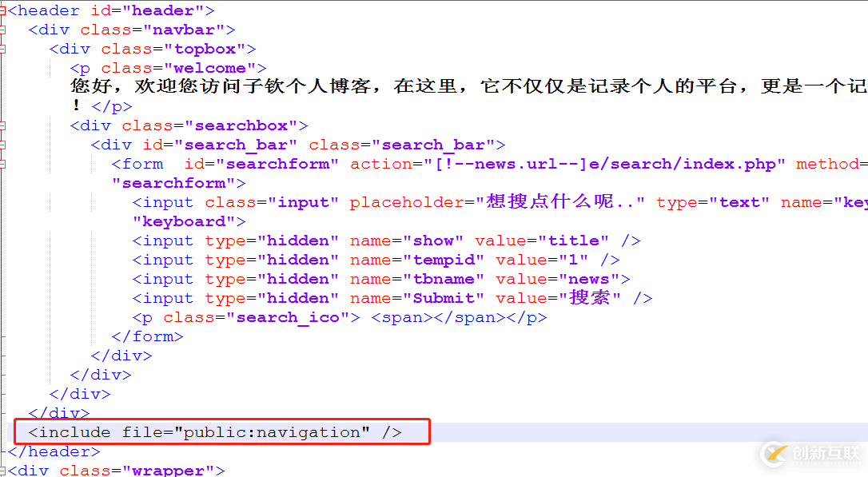Click the Submit input value 搜索
This screenshot has height=477, width=868.
(595, 298)
